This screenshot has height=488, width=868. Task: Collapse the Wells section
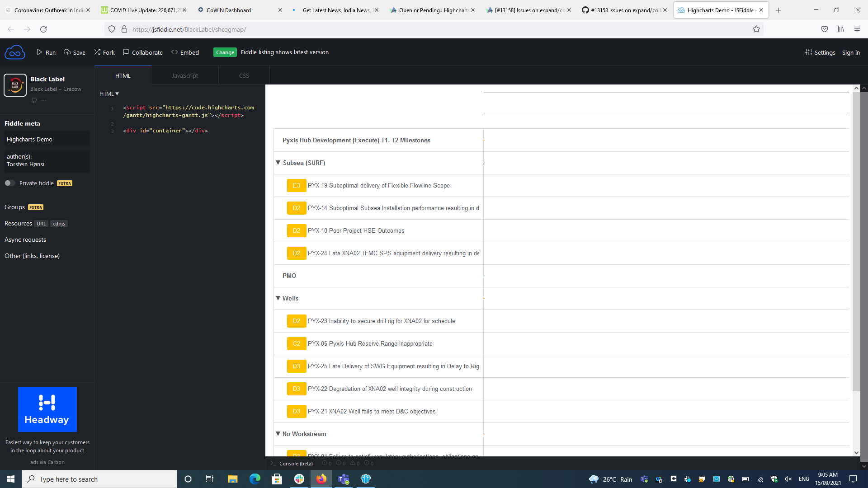click(x=278, y=298)
